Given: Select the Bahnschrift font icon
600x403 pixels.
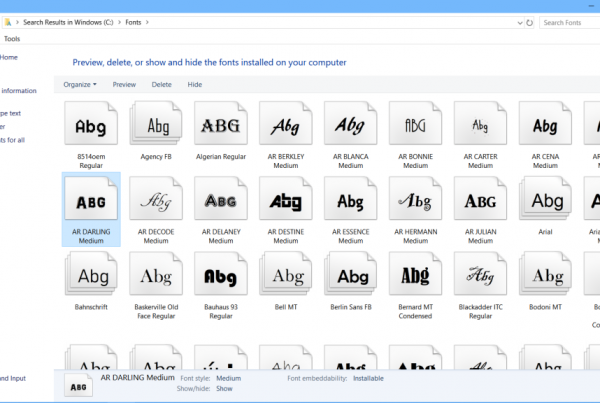Looking at the screenshot, I should (x=91, y=273).
